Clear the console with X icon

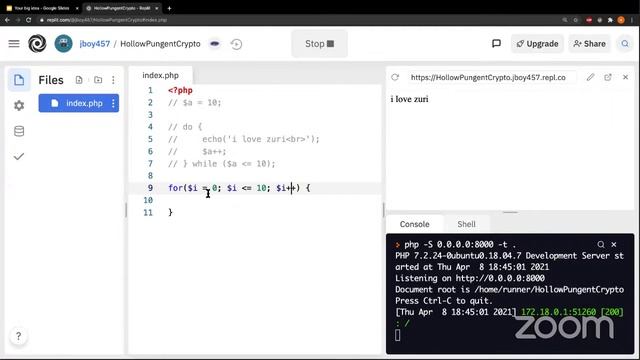pyautogui.click(x=614, y=244)
